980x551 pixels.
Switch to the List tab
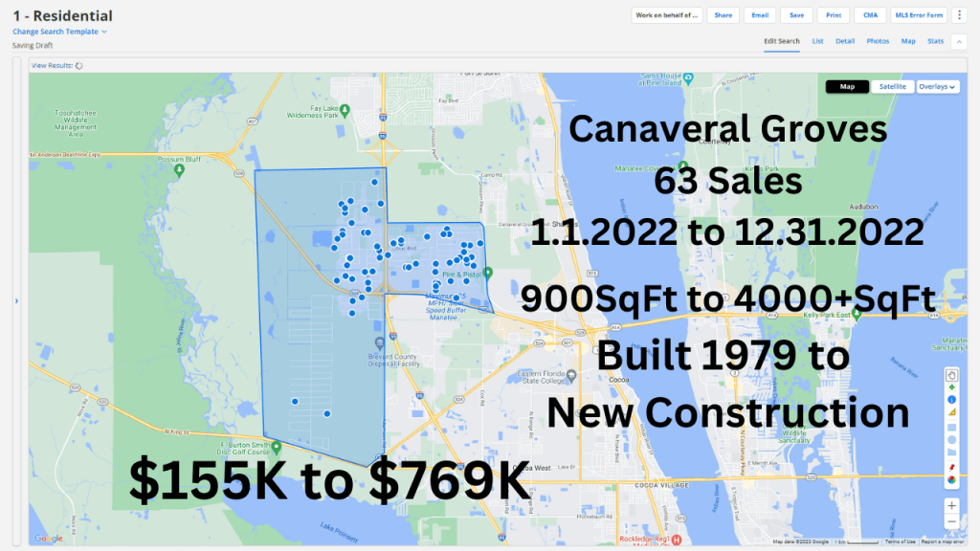coord(817,41)
